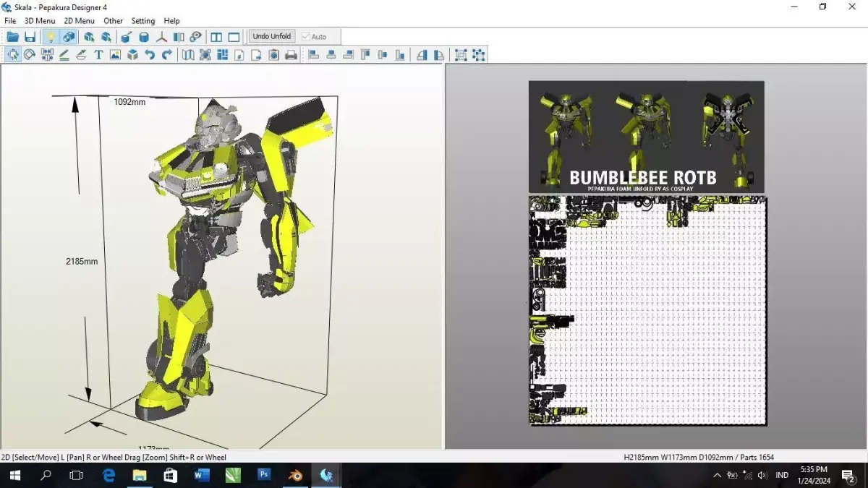The width and height of the screenshot is (868, 488).
Task: Click the BUMBLEBEE ROTB reference image
Action: point(646,137)
